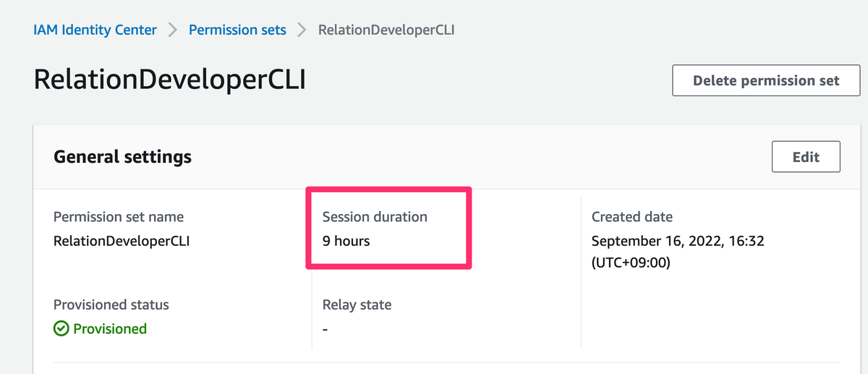
Task: Select the 9 hours session value
Action: 346,242
